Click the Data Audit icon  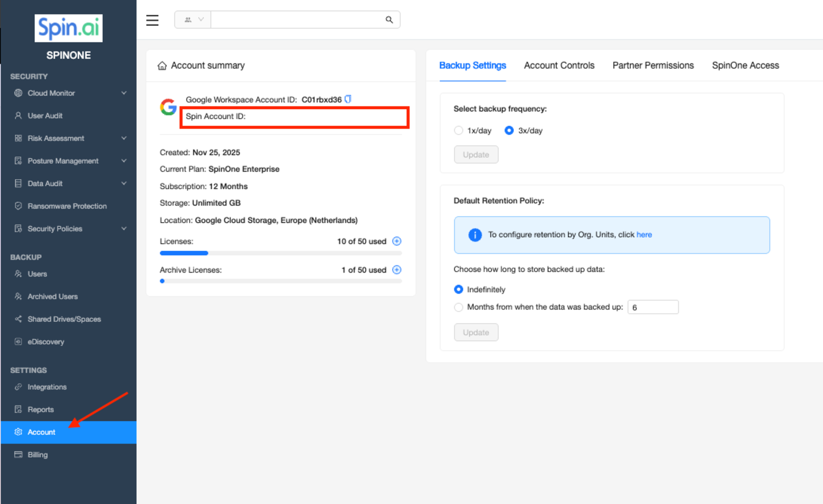click(x=18, y=183)
